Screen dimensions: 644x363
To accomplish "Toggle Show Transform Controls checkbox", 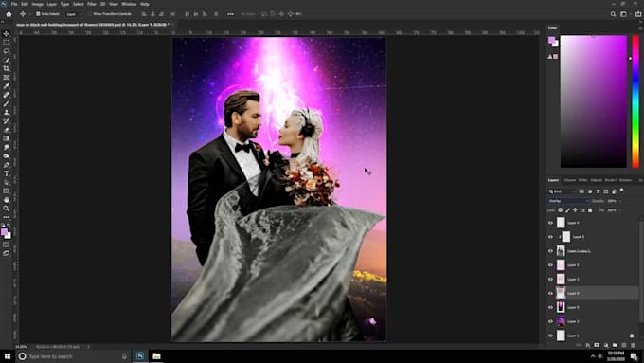I will pos(90,14).
